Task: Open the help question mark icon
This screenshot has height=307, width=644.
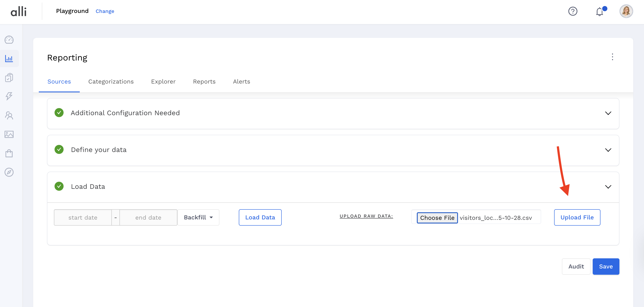Action: pyautogui.click(x=573, y=11)
